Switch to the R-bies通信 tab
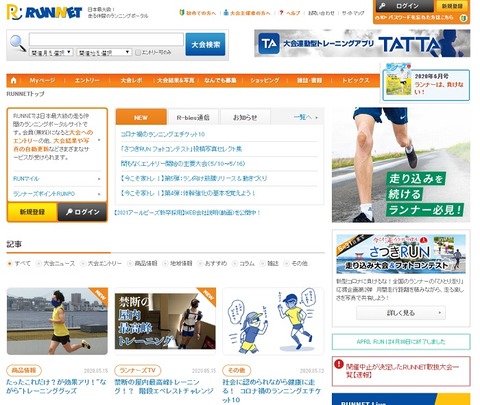The height and width of the screenshot is (405, 480). (193, 117)
